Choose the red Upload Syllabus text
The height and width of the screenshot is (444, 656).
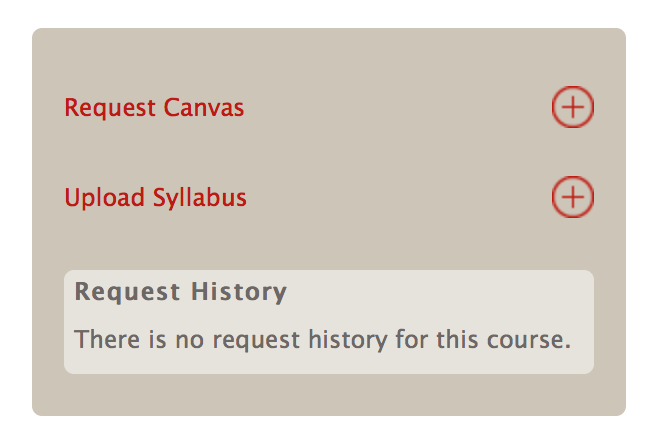155,198
